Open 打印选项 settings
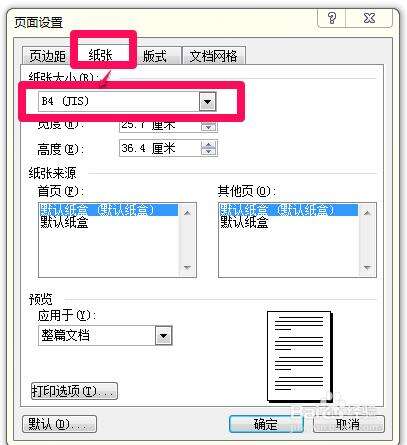This screenshot has width=407, height=445. click(74, 391)
